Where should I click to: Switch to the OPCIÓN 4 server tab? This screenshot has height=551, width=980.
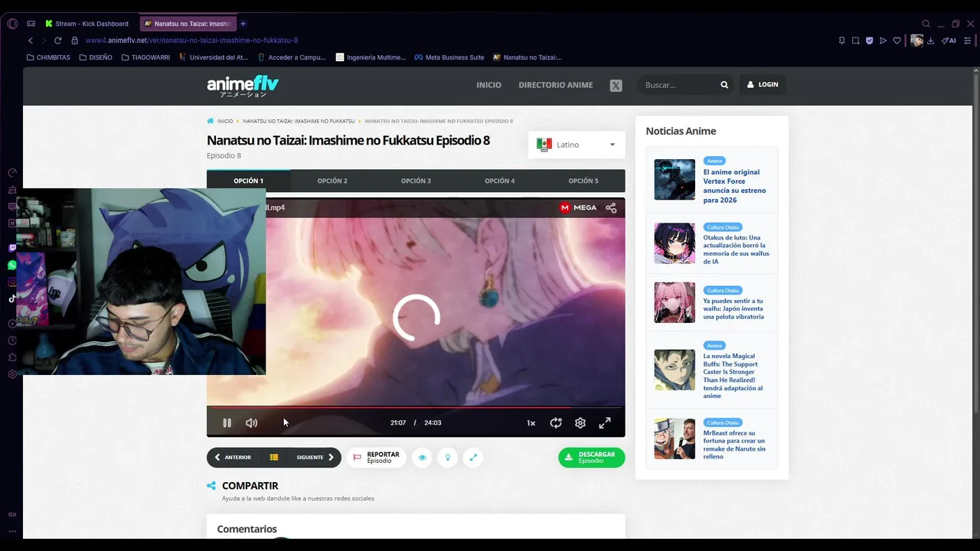499,181
